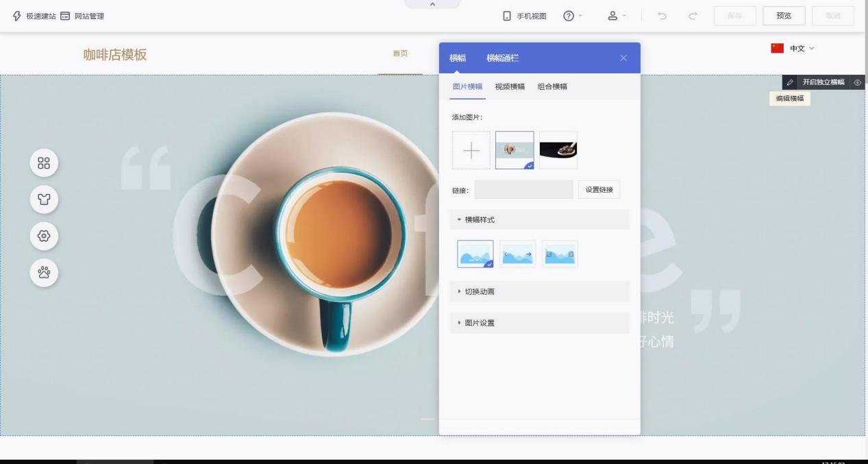Click the pencil edit banner icon

(790, 82)
